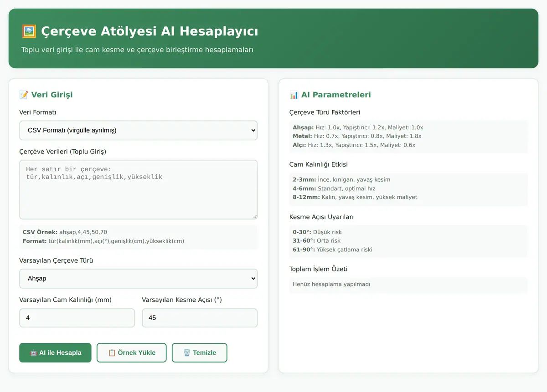Focus the Çerçeve Verileri text area
This screenshot has height=392, width=547.
click(139, 189)
